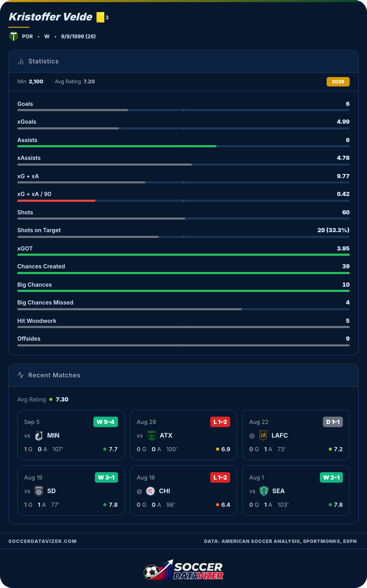This screenshot has width=367, height=588.
Task: Open the W 5-4 result badge
Action: coord(105,422)
